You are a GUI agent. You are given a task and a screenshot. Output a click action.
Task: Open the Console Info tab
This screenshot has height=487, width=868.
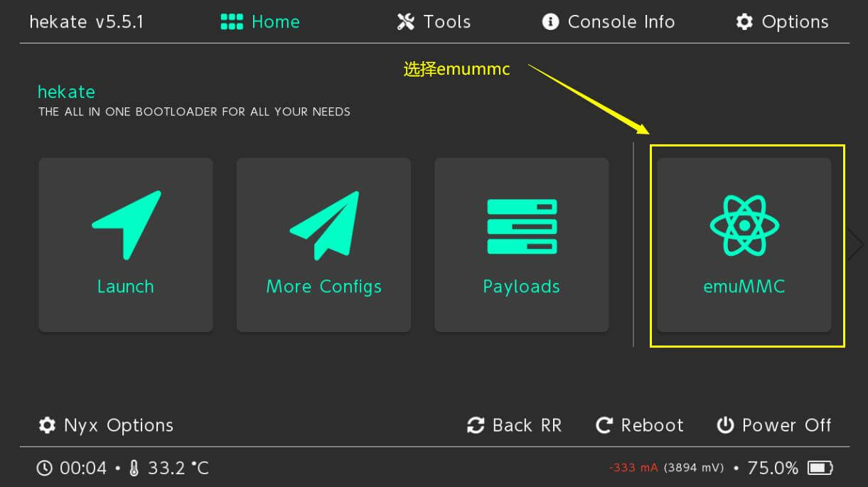(x=608, y=22)
